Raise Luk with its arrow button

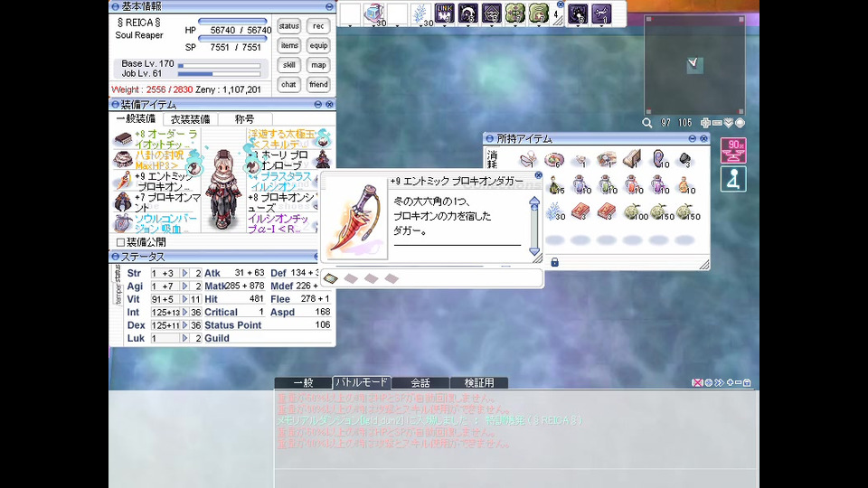click(184, 338)
